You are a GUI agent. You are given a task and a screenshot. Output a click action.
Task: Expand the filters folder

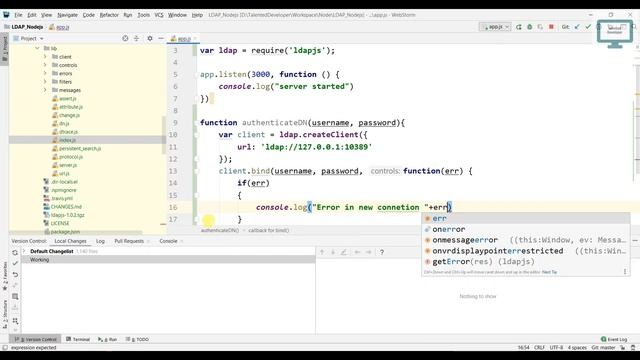tap(45, 82)
